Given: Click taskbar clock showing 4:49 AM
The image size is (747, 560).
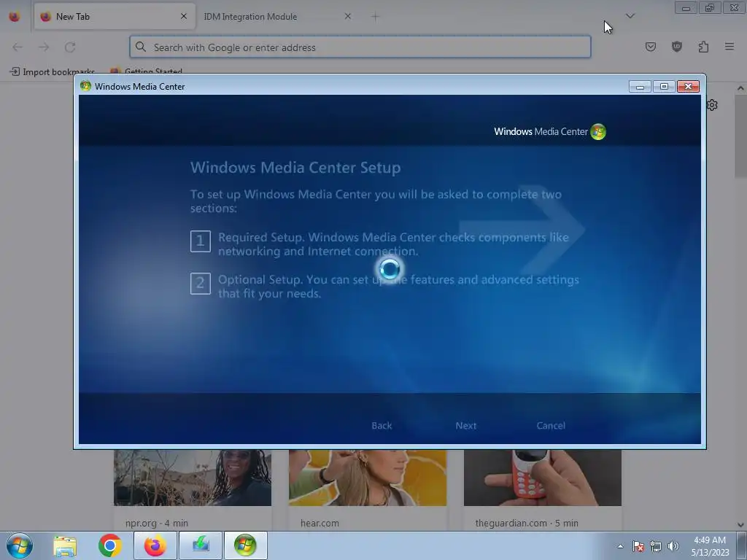Looking at the screenshot, I should (710, 546).
